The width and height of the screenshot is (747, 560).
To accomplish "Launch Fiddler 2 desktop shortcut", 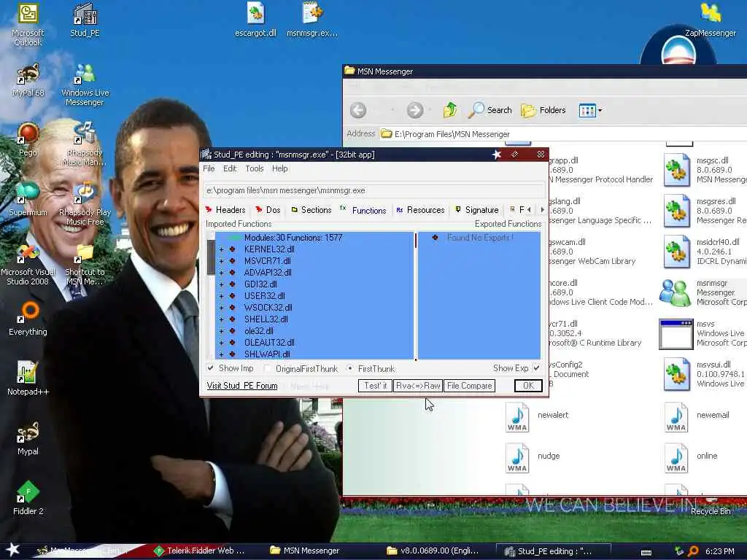I will (x=28, y=498).
